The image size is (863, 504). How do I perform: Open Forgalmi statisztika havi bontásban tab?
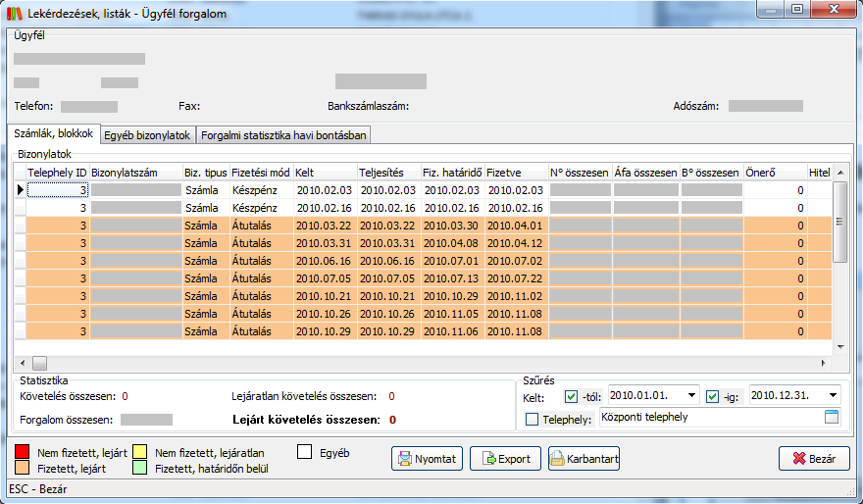point(283,135)
